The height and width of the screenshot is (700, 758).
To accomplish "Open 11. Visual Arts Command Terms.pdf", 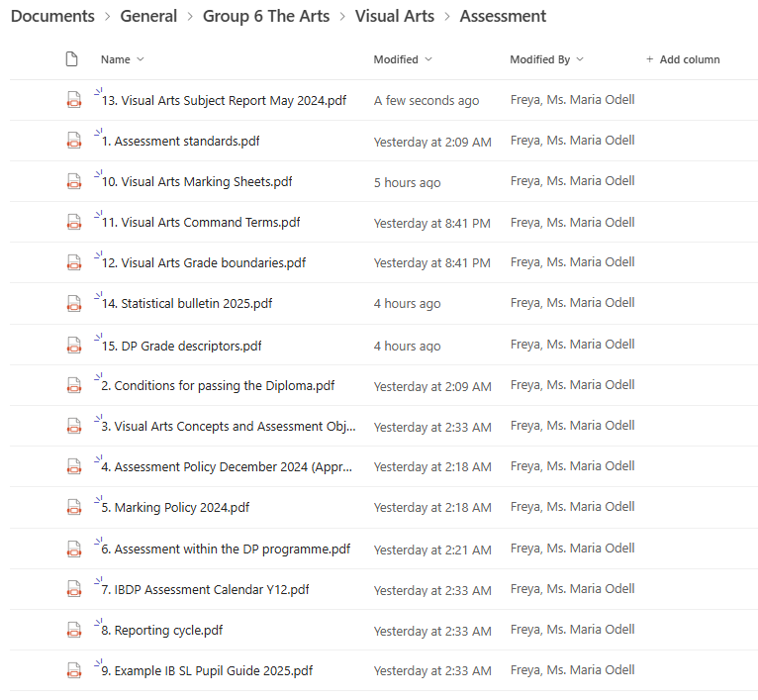I will pyautogui.click(x=201, y=223).
